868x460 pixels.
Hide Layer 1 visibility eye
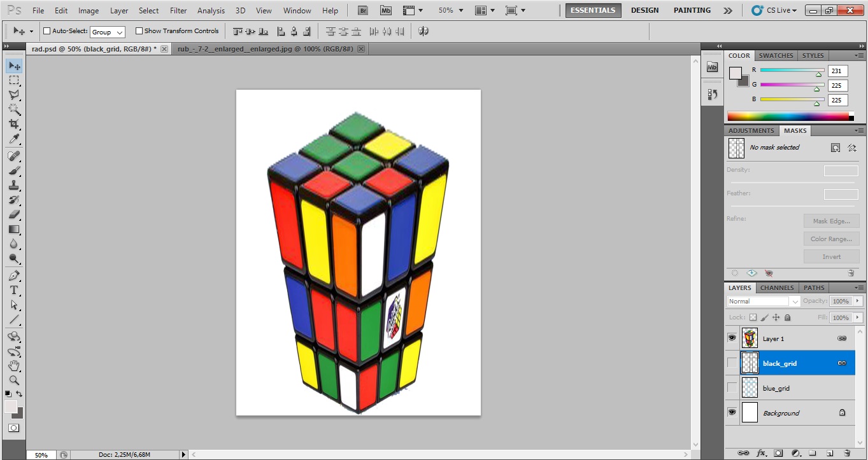[732, 338]
